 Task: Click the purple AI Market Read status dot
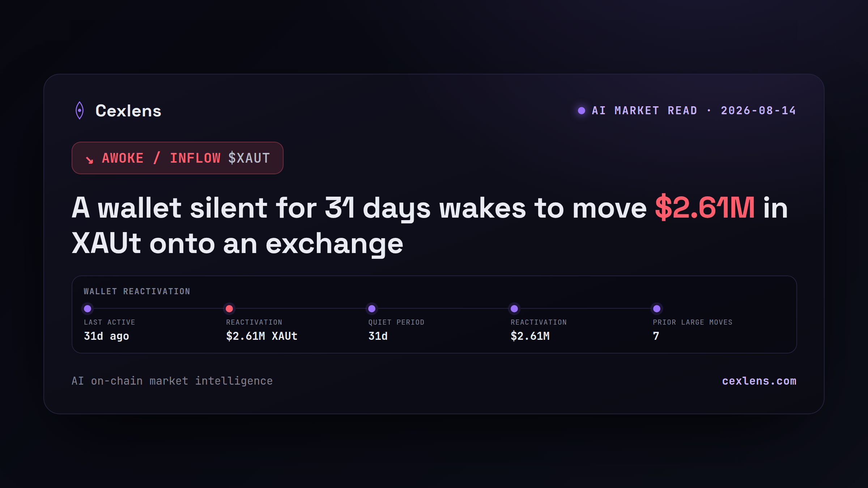point(582,111)
